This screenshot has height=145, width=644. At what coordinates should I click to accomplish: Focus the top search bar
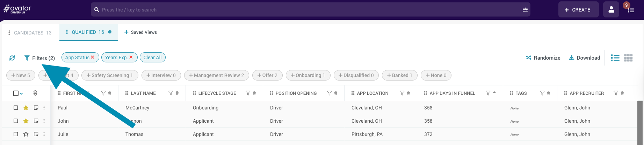[307, 10]
